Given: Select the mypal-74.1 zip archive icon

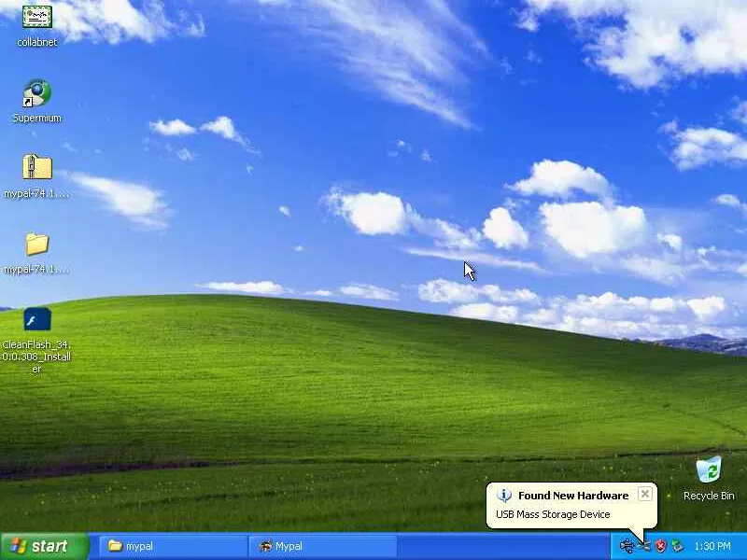Looking at the screenshot, I should (36, 176).
